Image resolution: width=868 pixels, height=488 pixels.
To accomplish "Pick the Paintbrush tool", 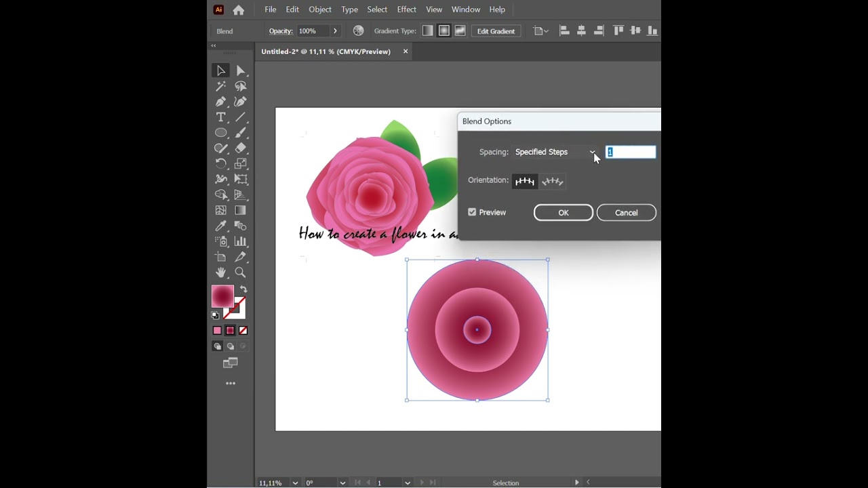I will pos(241,133).
